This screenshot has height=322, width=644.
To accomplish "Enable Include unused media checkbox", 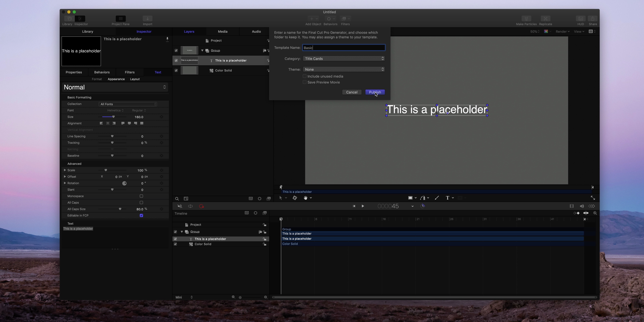I will [305, 76].
